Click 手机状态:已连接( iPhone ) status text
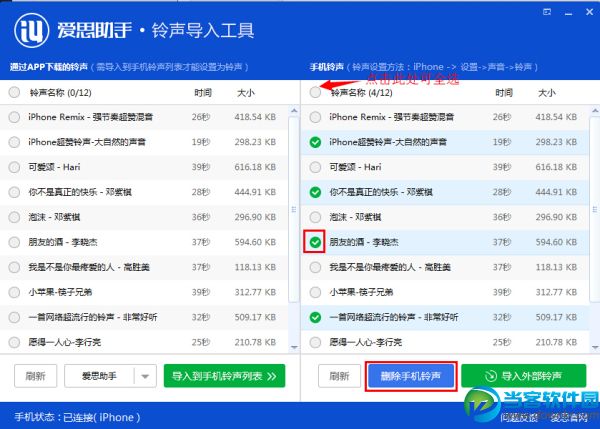The width and height of the screenshot is (600, 429). click(x=77, y=417)
